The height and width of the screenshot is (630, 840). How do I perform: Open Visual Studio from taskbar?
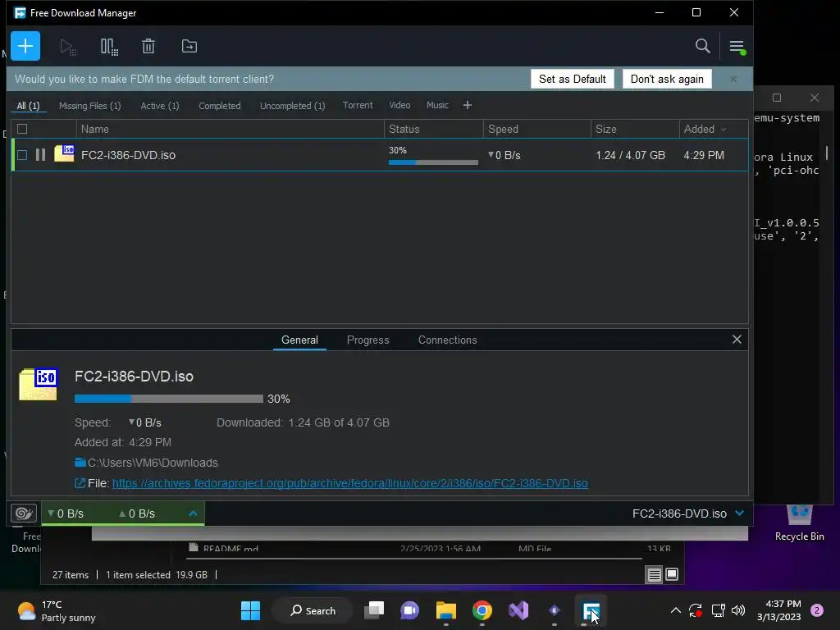point(518,610)
